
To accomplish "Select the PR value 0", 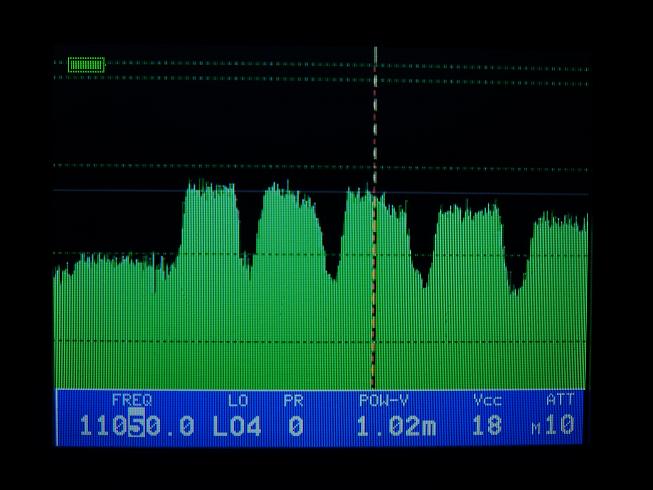I will pos(295,426).
